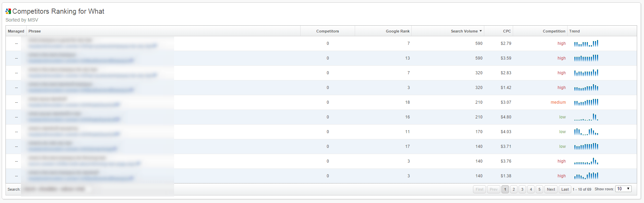Image resolution: width=644 pixels, height=203 pixels.
Task: Sort by the Competition column header
Action: pyautogui.click(x=554, y=31)
